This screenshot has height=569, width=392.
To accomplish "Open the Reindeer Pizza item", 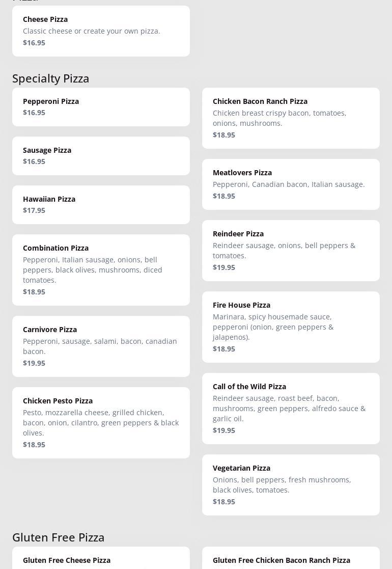I will click(x=291, y=250).
